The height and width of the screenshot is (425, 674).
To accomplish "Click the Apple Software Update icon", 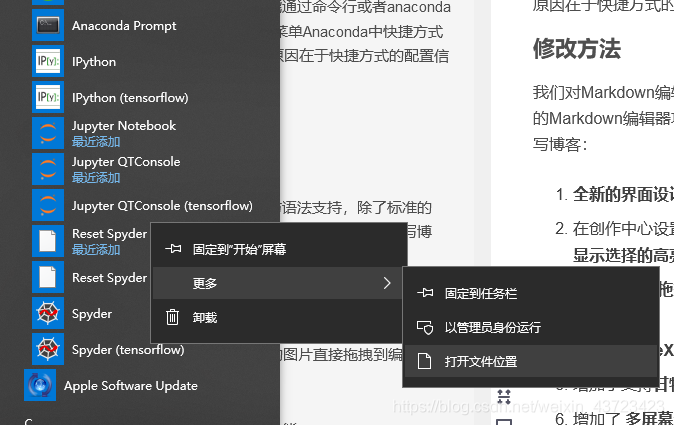I will point(40,385).
